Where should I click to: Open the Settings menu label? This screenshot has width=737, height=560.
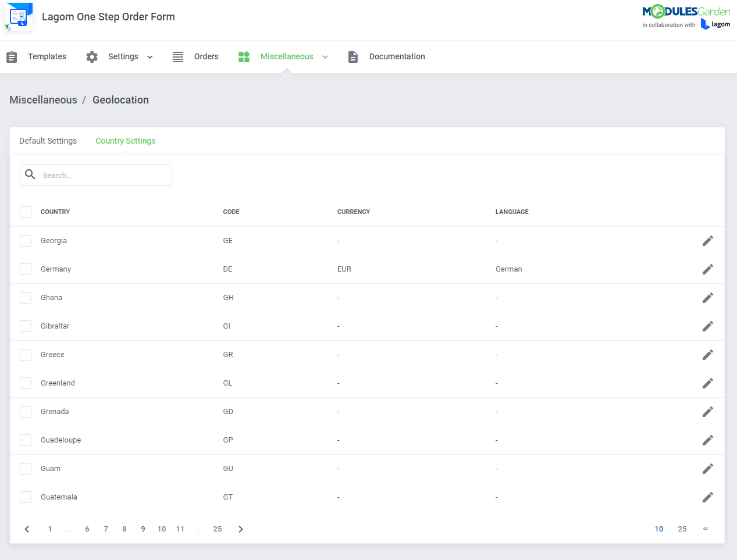coord(123,57)
